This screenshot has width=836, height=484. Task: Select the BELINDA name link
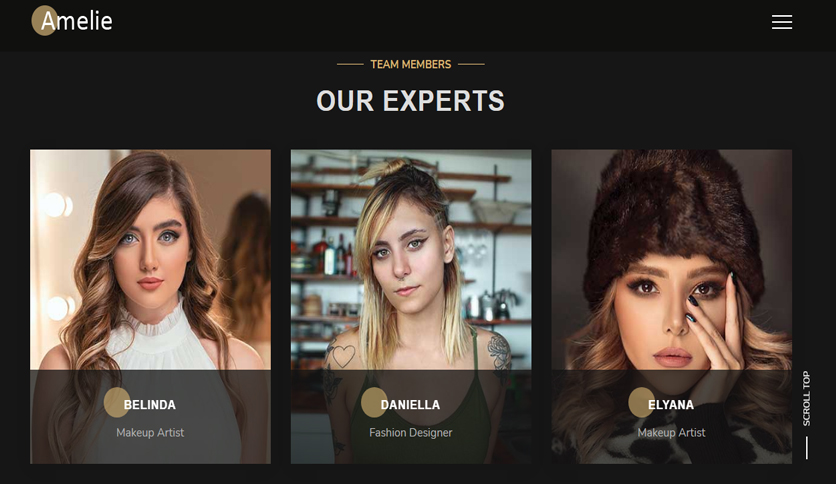tap(150, 405)
